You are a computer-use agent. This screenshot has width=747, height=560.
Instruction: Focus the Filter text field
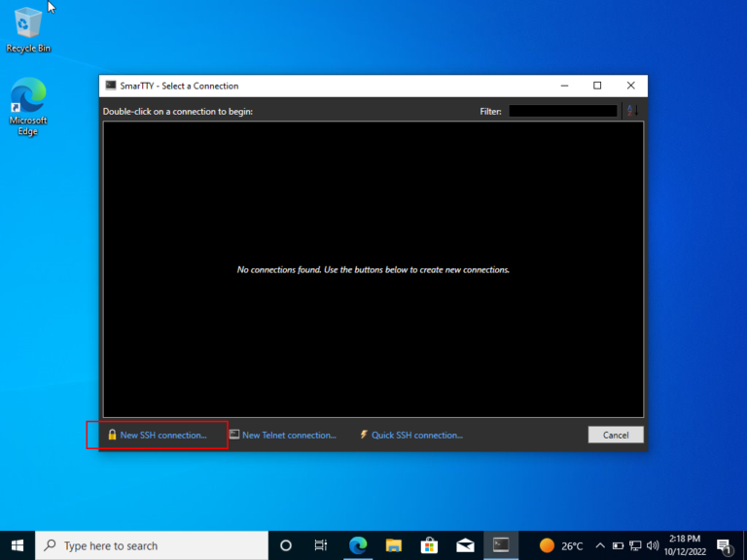562,111
